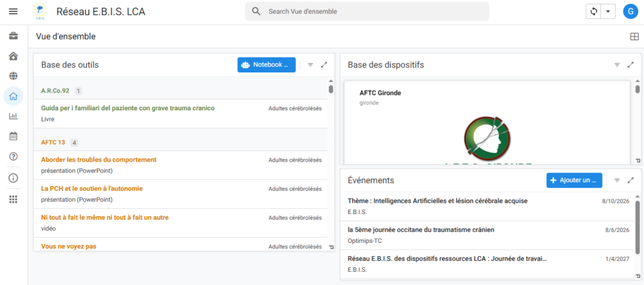Click the 1/4/2027 event date
The width and height of the screenshot is (644, 285).
pyautogui.click(x=618, y=259)
